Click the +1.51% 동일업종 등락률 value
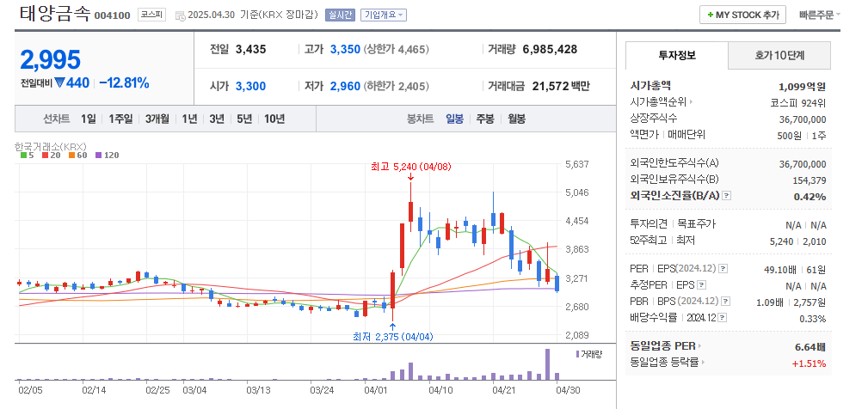Screen dimensions: 868x409 point(809,363)
